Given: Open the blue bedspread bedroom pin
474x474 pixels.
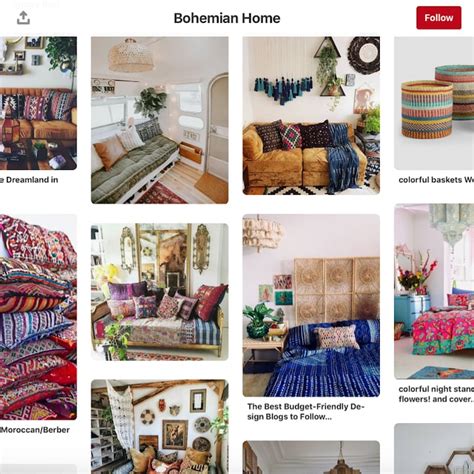Looking at the screenshot, I should [311, 305].
